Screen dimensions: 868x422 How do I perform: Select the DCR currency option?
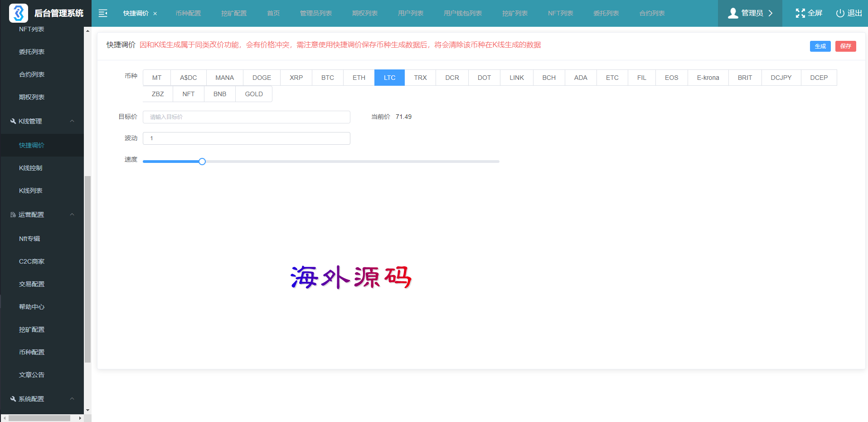pyautogui.click(x=452, y=78)
